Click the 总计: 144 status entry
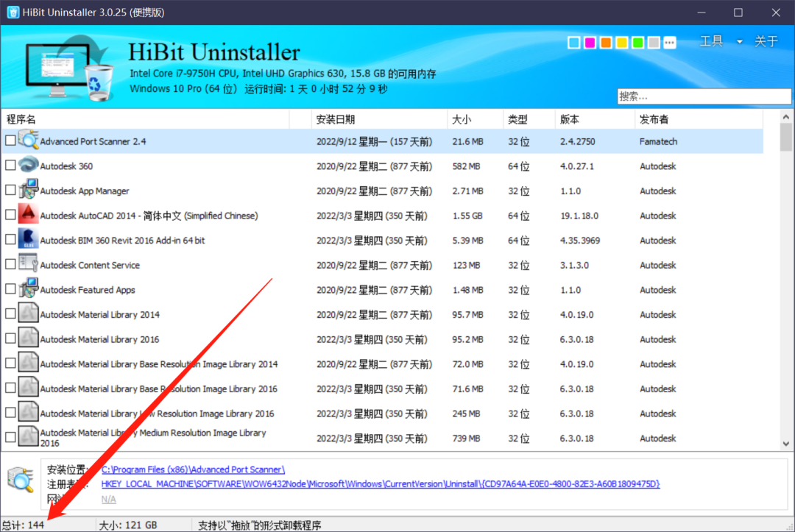The width and height of the screenshot is (795, 532). (24, 525)
